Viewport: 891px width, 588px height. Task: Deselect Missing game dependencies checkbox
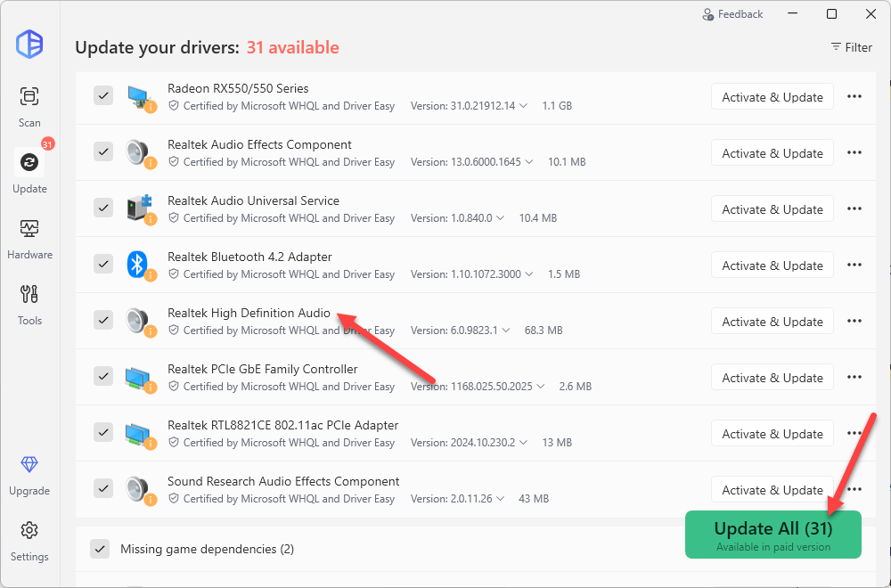click(x=100, y=549)
